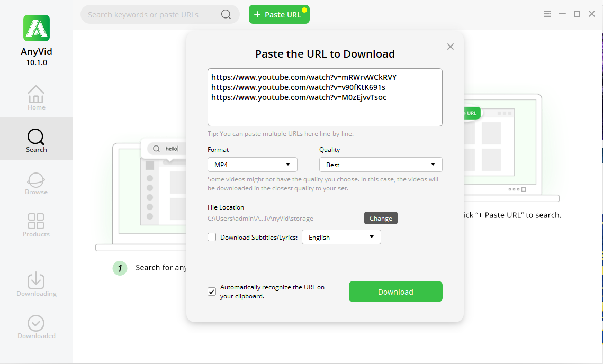Image resolution: width=603 pixels, height=364 pixels.
Task: Enable Download Subtitles/Lyrics checkbox
Action: (x=212, y=237)
